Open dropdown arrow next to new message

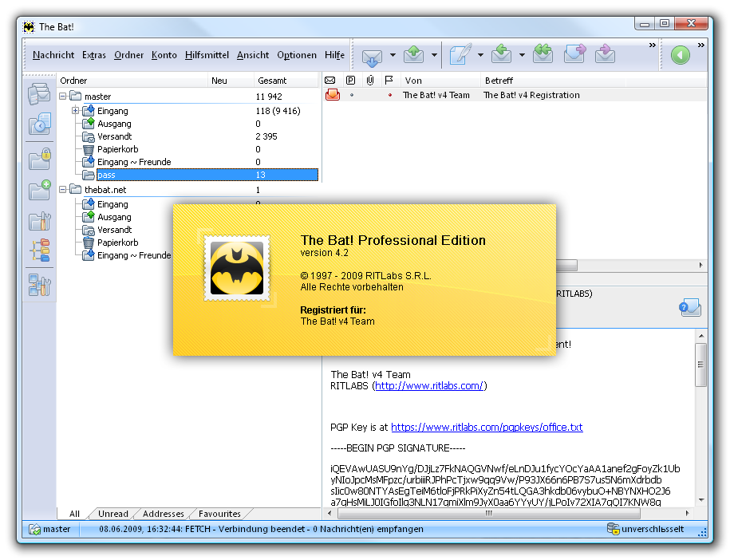(x=480, y=56)
